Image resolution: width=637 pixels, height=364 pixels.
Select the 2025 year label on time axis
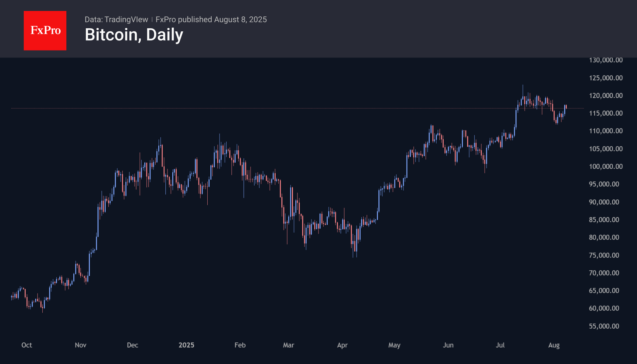(x=186, y=345)
